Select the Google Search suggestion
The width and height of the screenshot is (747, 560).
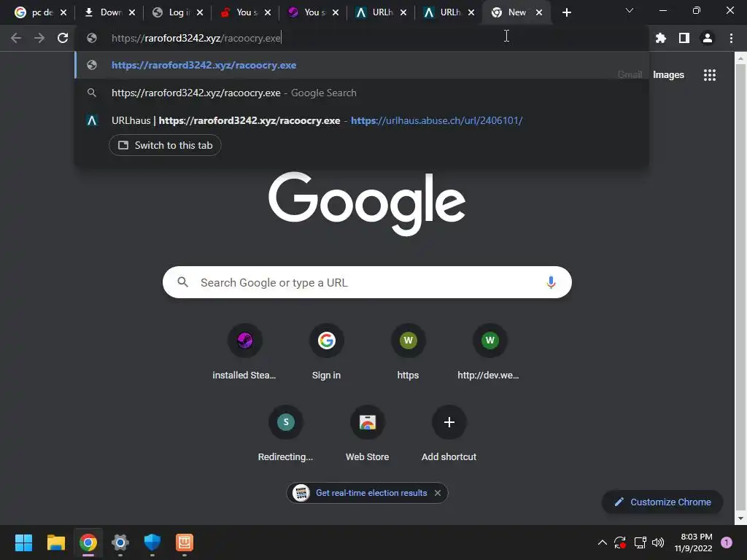click(362, 93)
